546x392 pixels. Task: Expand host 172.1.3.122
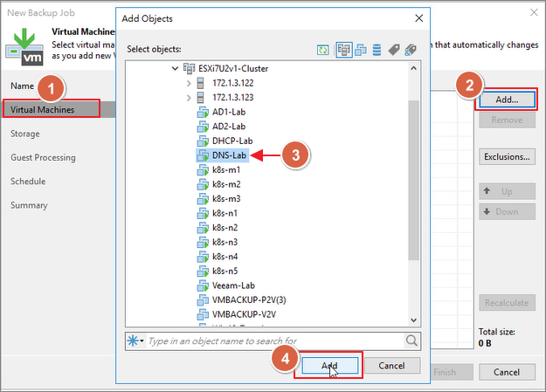[189, 83]
